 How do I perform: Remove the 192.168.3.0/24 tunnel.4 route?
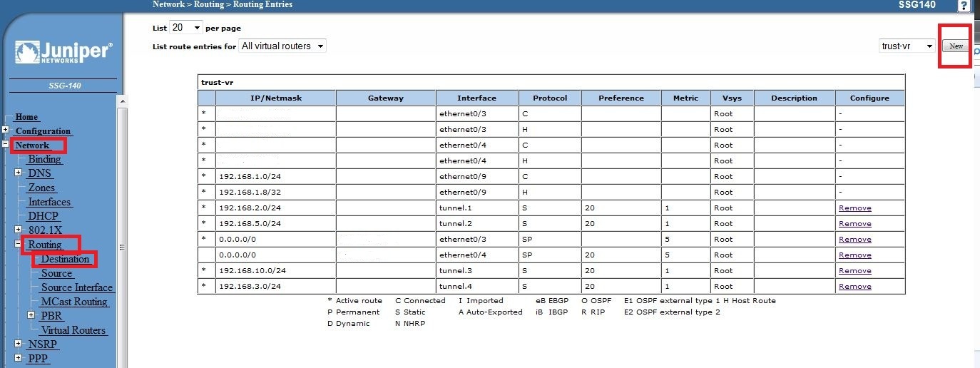(x=854, y=287)
